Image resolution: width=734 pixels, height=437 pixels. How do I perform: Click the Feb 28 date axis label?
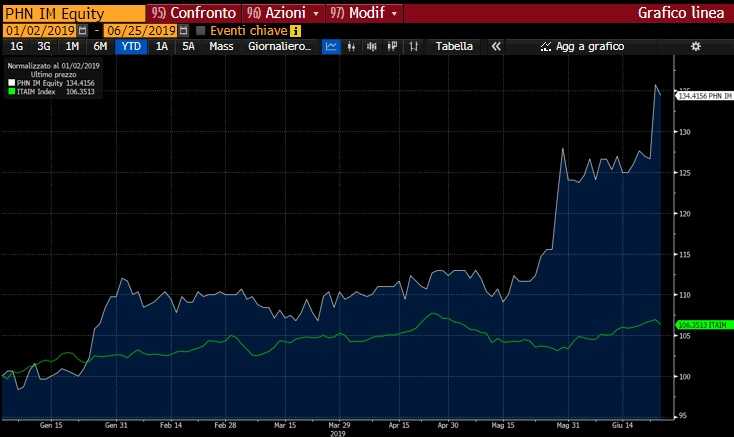tap(226, 425)
